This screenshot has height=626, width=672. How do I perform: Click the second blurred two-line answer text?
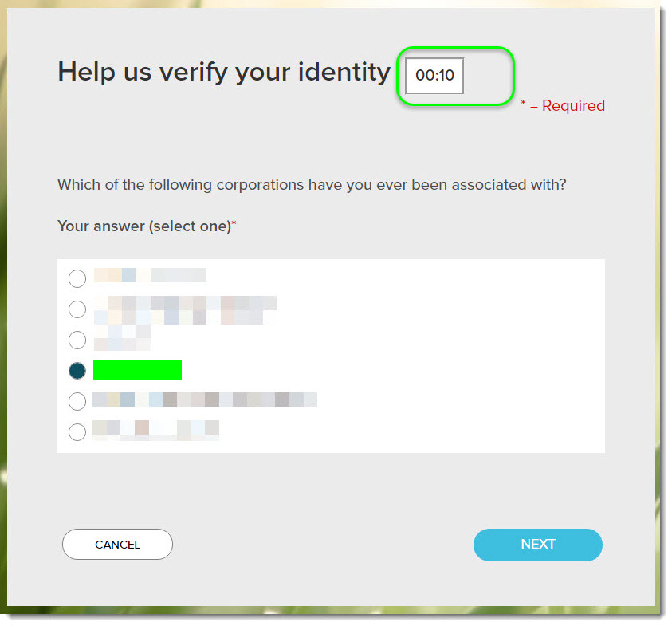point(185,309)
